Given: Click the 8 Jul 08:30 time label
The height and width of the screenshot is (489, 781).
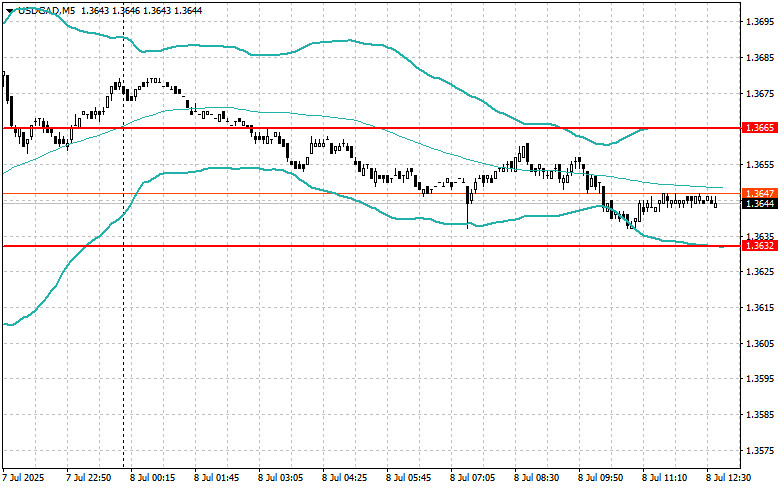Looking at the screenshot, I should (x=536, y=478).
